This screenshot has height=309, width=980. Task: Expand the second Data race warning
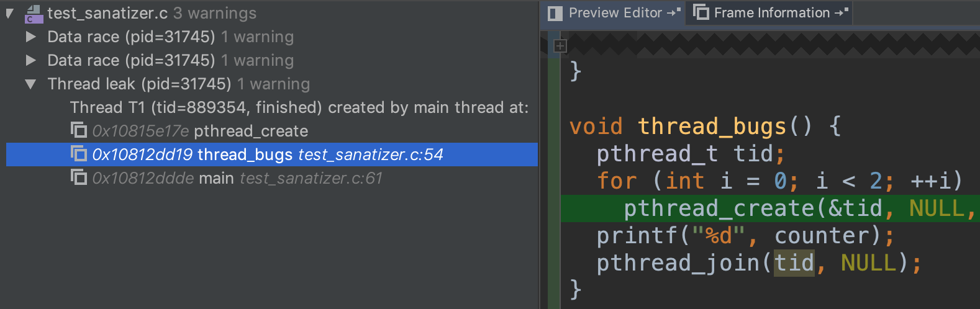[x=30, y=61]
